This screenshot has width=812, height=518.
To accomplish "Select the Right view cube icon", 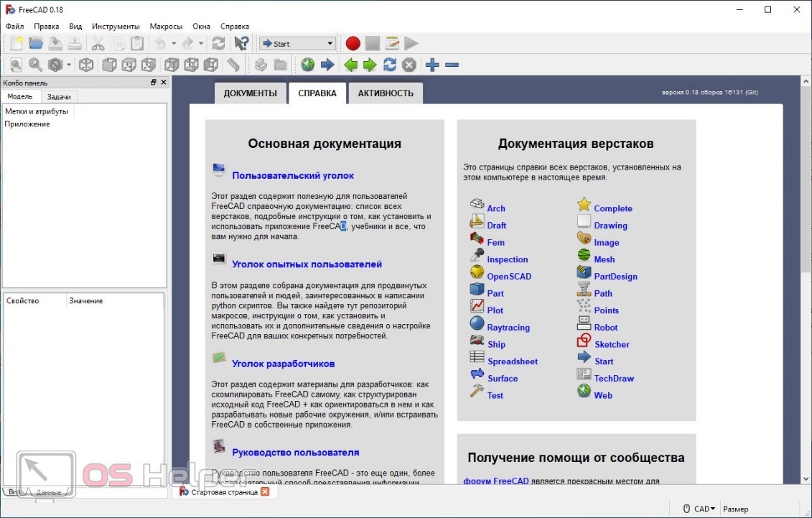I will [149, 65].
